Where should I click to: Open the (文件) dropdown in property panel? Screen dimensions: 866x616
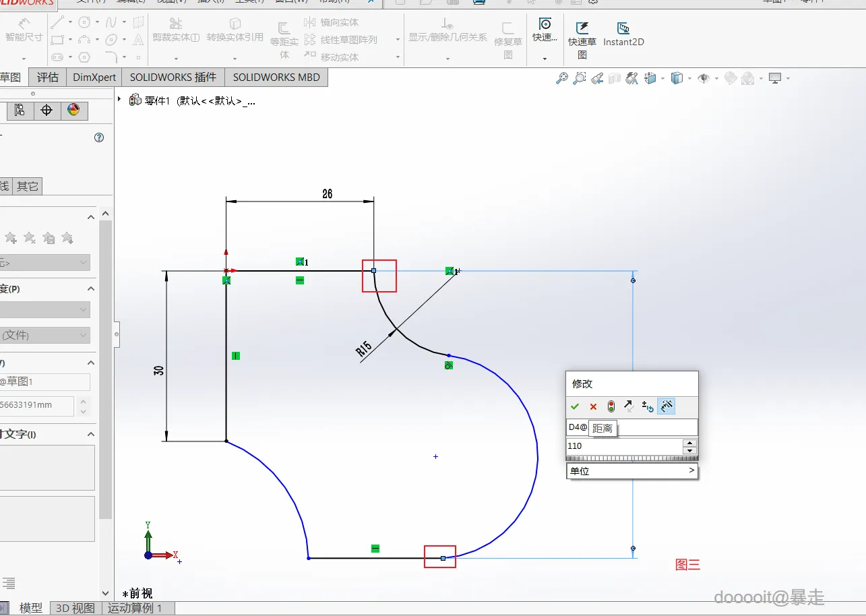44,335
